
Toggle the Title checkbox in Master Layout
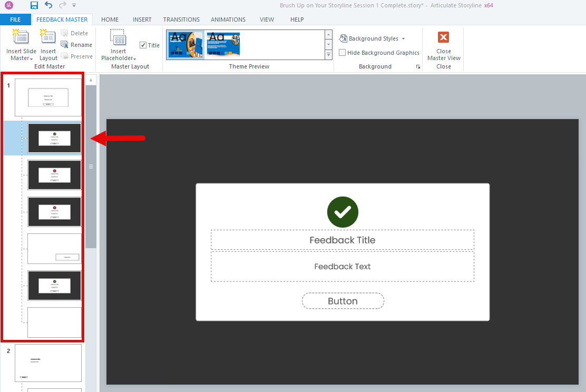click(143, 45)
